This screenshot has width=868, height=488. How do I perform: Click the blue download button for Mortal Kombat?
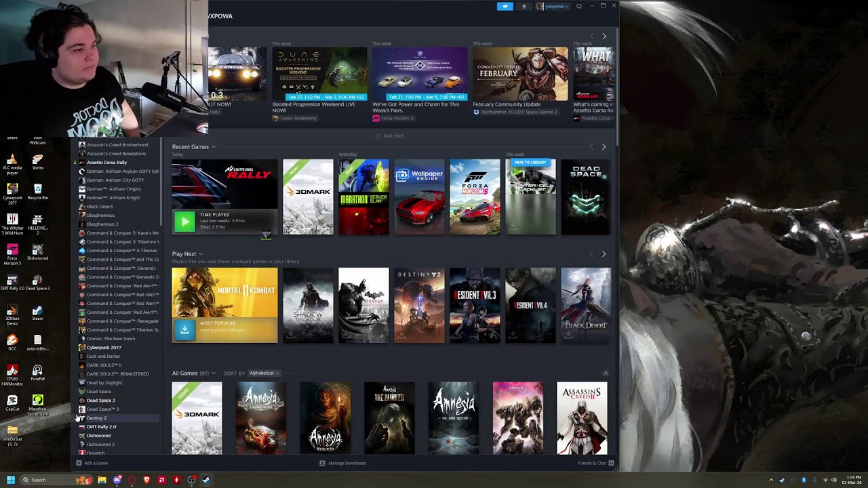click(184, 329)
